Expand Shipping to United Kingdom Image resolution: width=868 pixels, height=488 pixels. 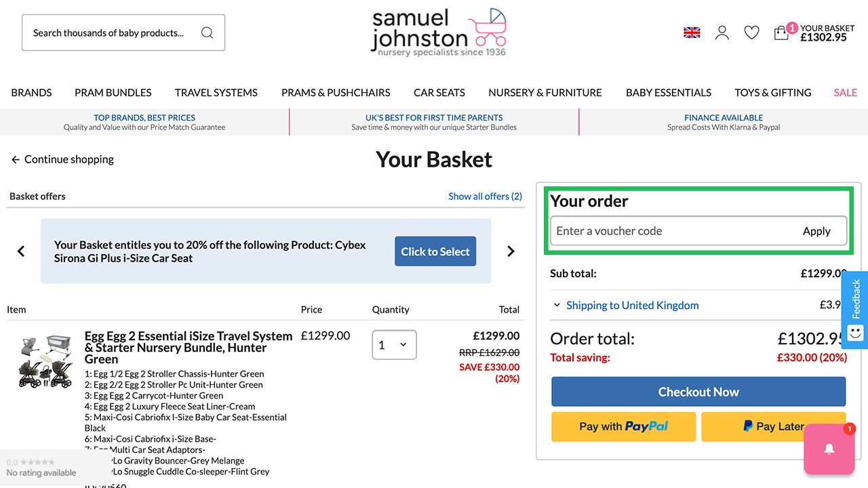click(x=632, y=305)
